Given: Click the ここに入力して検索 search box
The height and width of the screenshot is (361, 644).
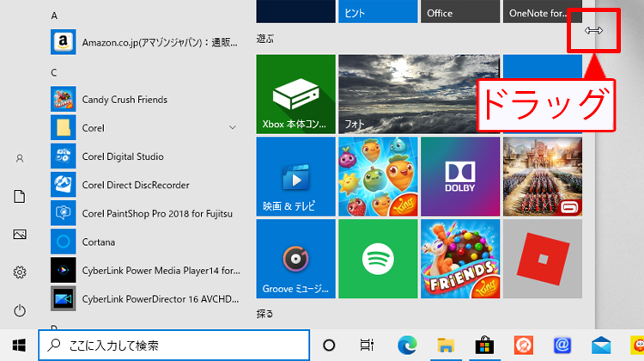Looking at the screenshot, I should (173, 346).
